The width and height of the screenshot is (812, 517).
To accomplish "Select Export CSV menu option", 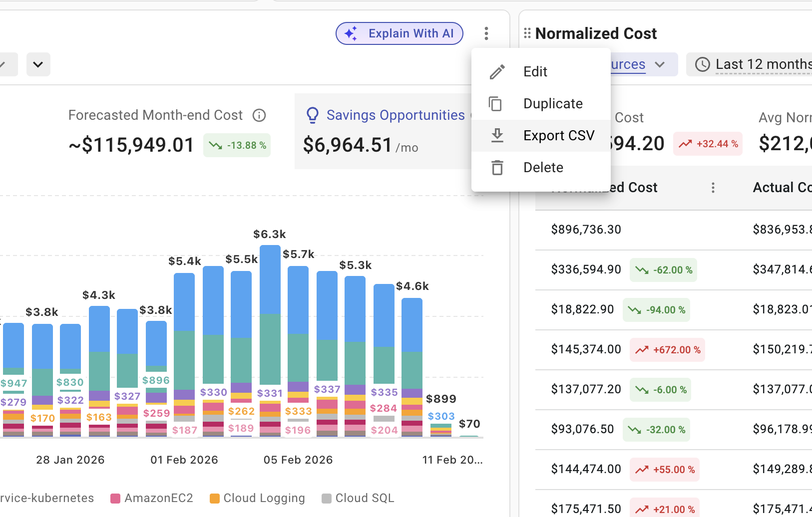I will point(558,136).
